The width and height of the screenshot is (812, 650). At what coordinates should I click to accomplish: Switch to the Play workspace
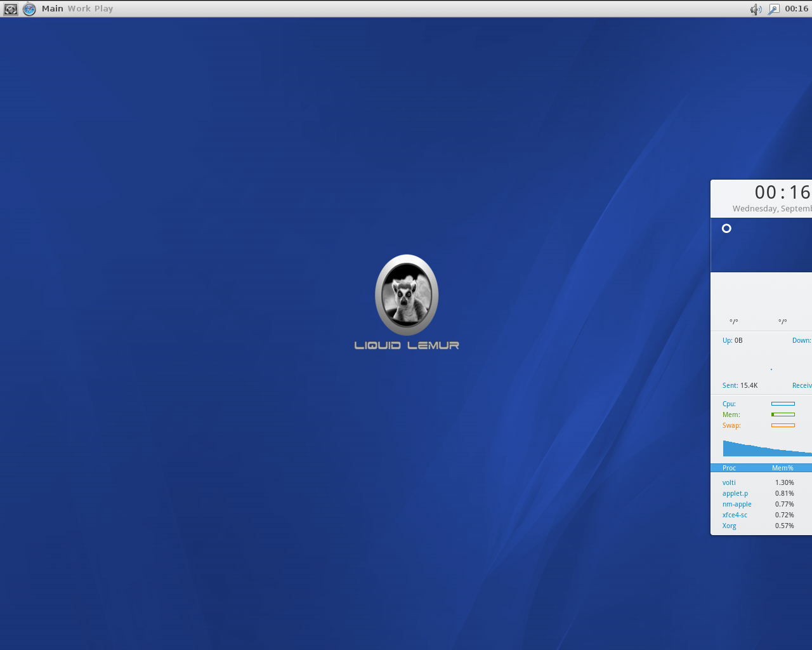104,9
